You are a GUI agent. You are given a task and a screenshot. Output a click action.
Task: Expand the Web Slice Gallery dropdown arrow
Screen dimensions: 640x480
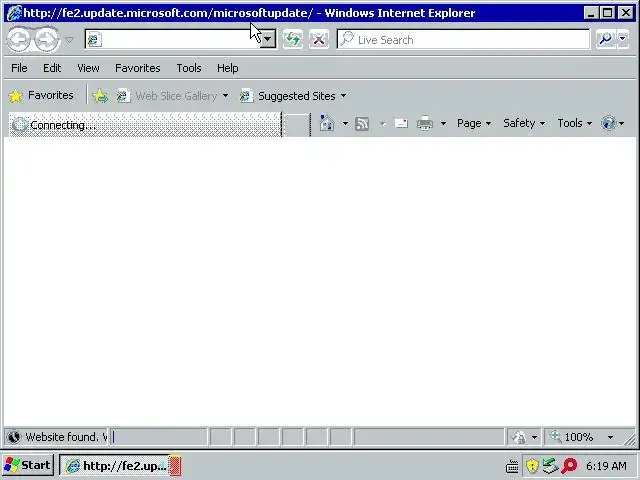point(225,96)
